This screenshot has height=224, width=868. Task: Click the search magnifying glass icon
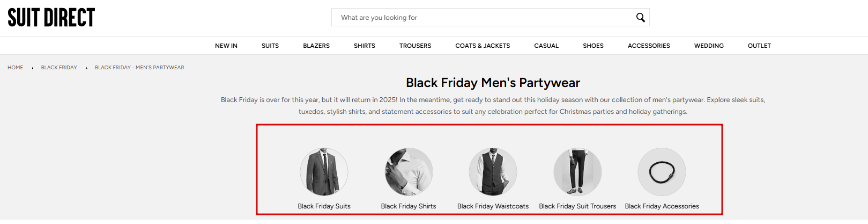(x=640, y=18)
